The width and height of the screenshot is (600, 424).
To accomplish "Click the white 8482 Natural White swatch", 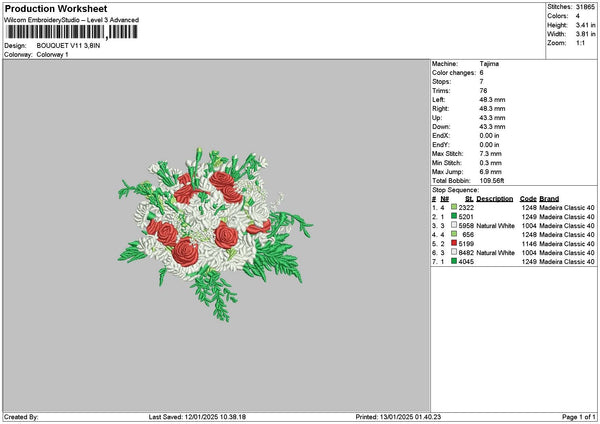I will click(x=455, y=254).
